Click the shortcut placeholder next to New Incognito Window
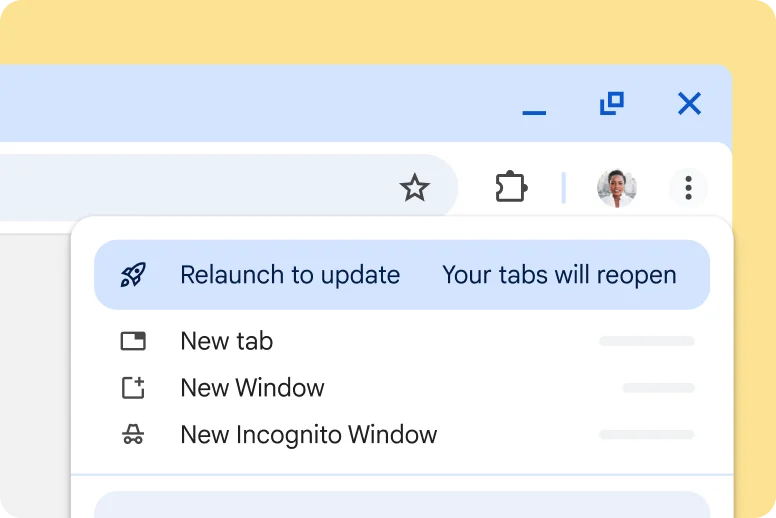The width and height of the screenshot is (776, 518). (x=646, y=435)
